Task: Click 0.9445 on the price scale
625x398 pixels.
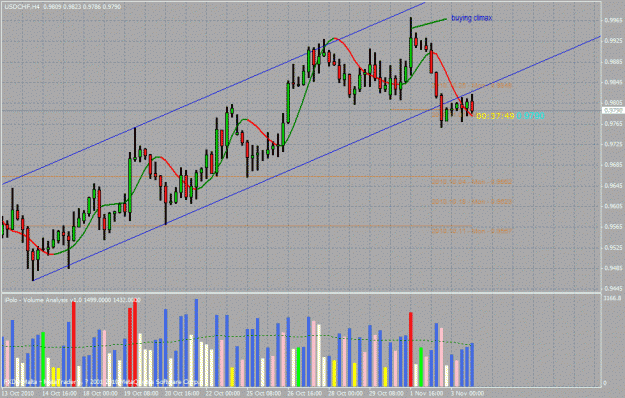Action: (613, 288)
